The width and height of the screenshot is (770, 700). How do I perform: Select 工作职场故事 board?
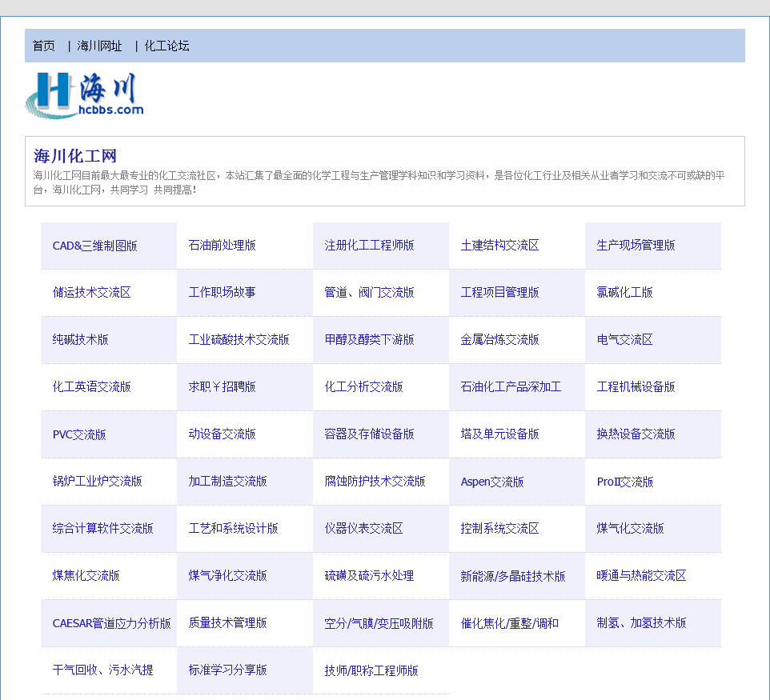point(222,293)
